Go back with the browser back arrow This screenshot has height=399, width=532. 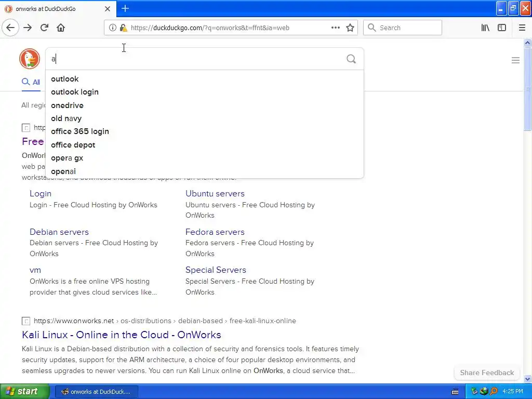[x=10, y=28]
